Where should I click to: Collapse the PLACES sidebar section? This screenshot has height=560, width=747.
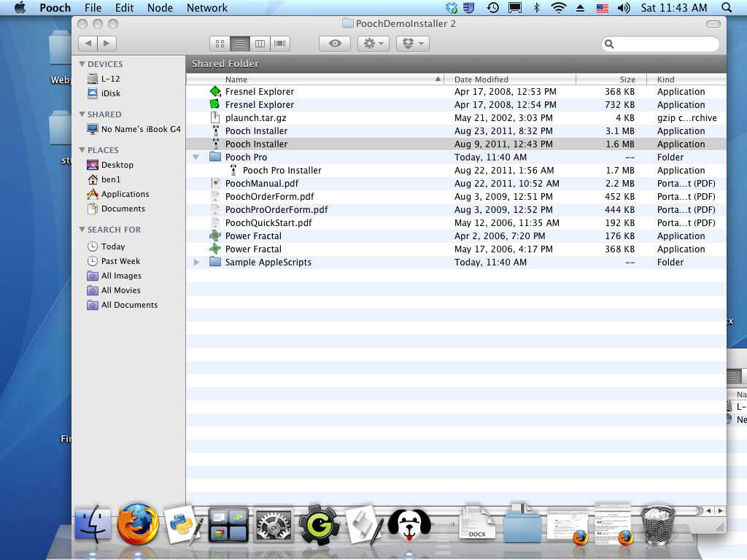coord(82,150)
